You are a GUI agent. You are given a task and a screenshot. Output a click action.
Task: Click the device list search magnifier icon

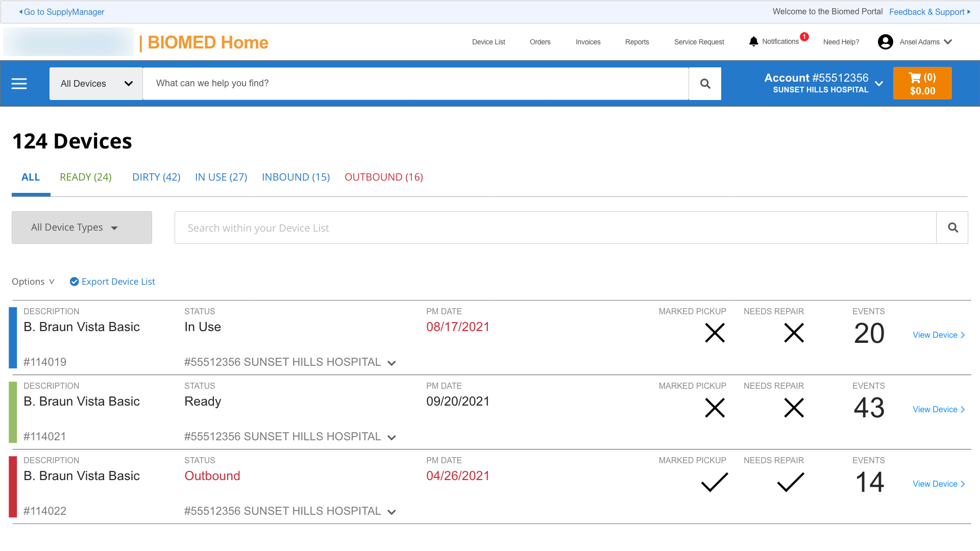tap(952, 228)
